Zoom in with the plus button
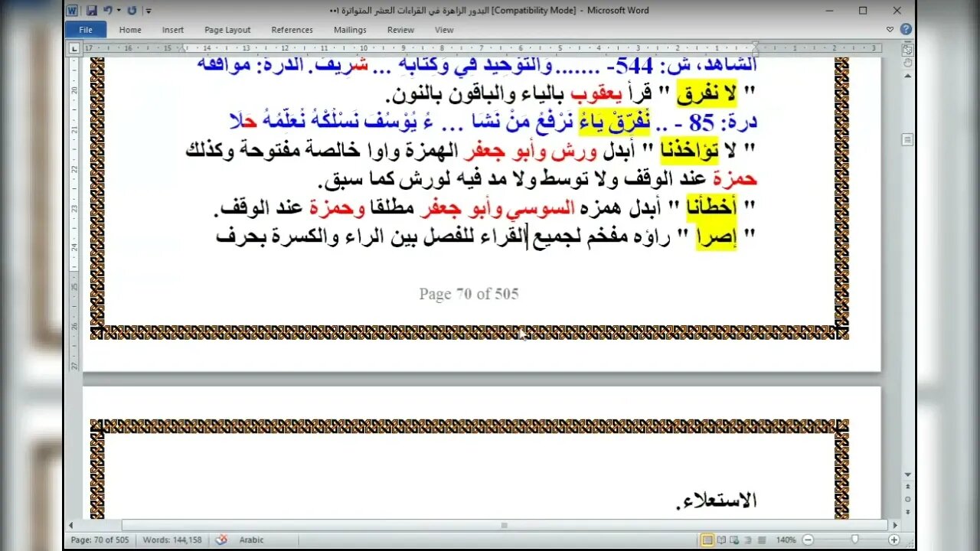 pyautogui.click(x=893, y=540)
